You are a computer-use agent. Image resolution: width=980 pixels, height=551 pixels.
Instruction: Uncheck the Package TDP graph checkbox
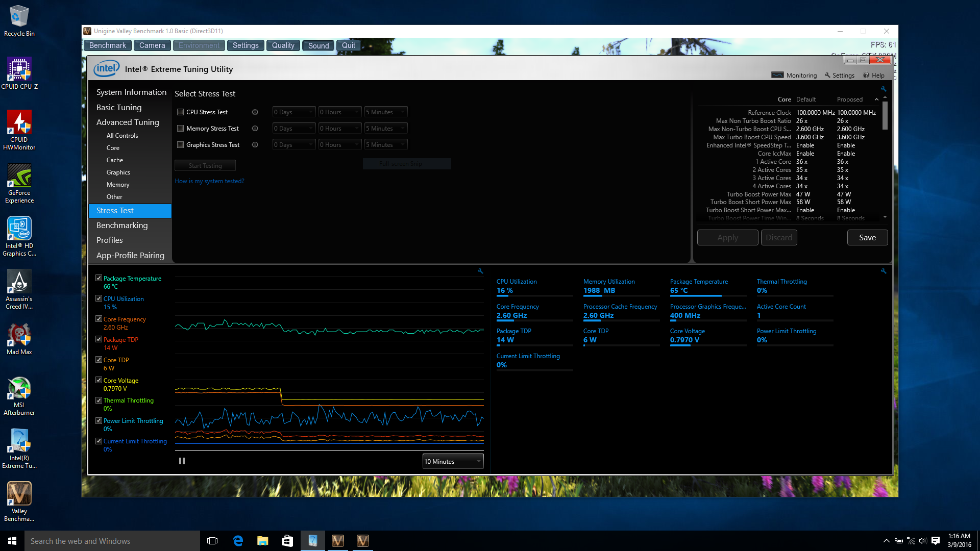(99, 339)
